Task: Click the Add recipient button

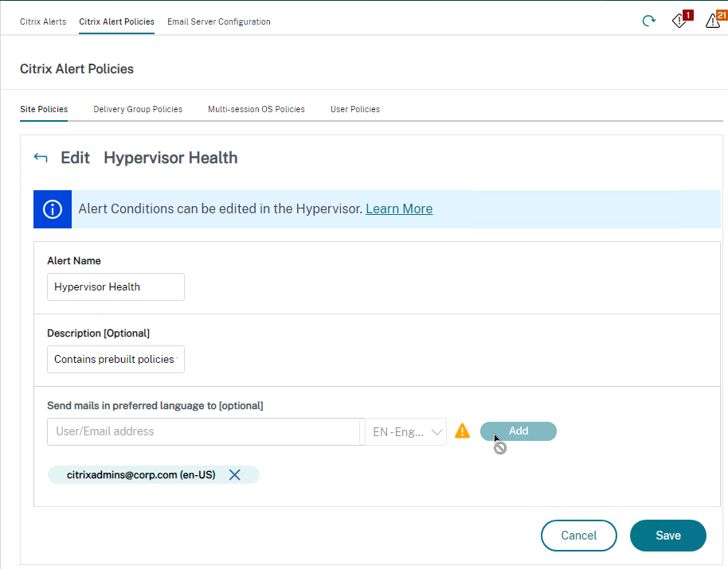Action: [x=519, y=431]
